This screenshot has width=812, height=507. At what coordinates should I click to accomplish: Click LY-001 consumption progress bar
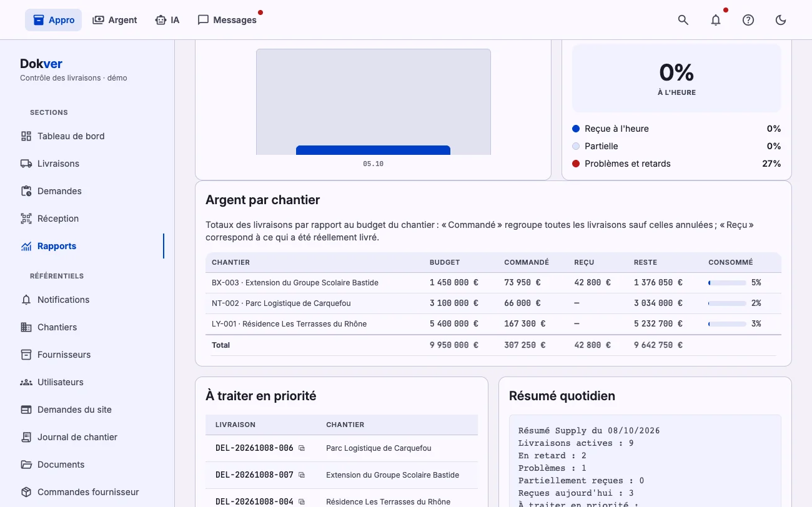click(727, 324)
